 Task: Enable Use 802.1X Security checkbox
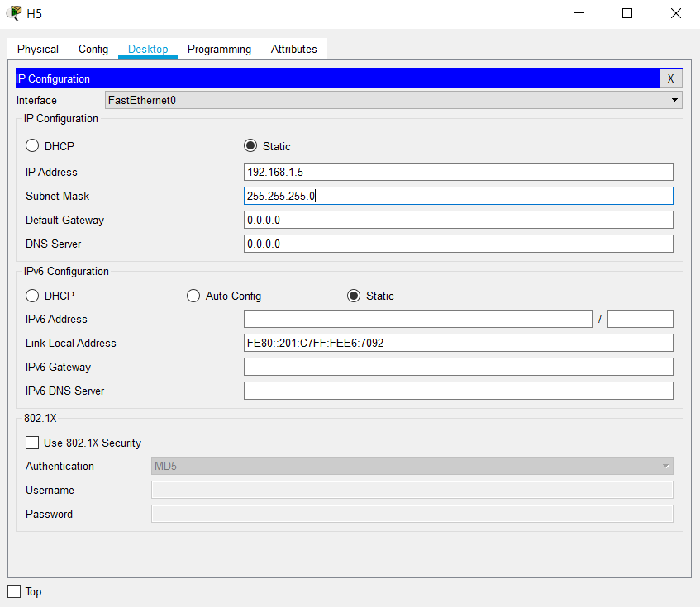tap(33, 443)
